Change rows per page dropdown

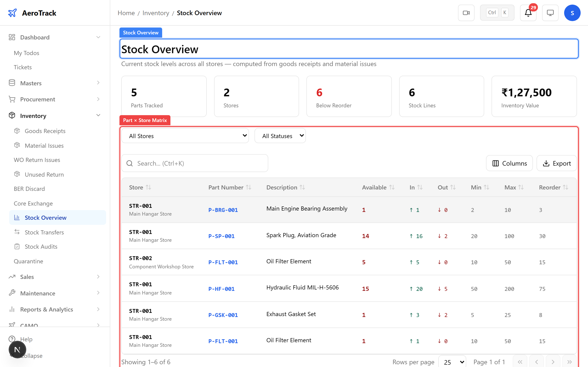click(452, 362)
